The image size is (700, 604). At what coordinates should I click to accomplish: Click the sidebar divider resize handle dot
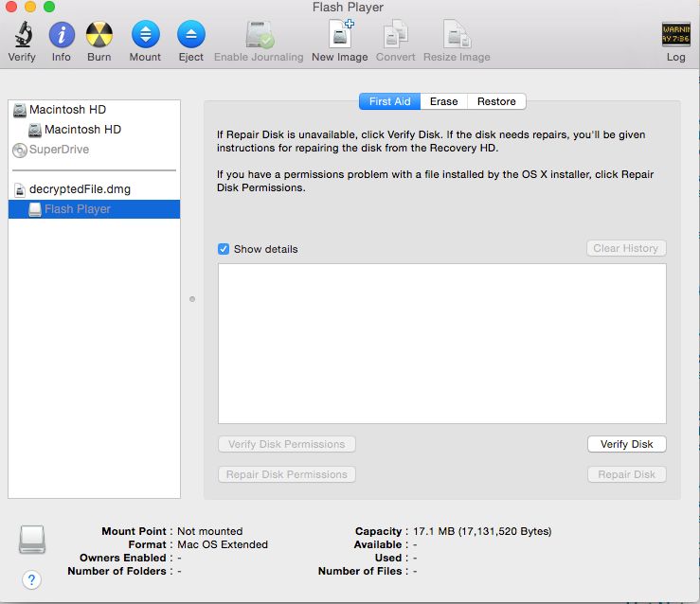[x=192, y=299]
